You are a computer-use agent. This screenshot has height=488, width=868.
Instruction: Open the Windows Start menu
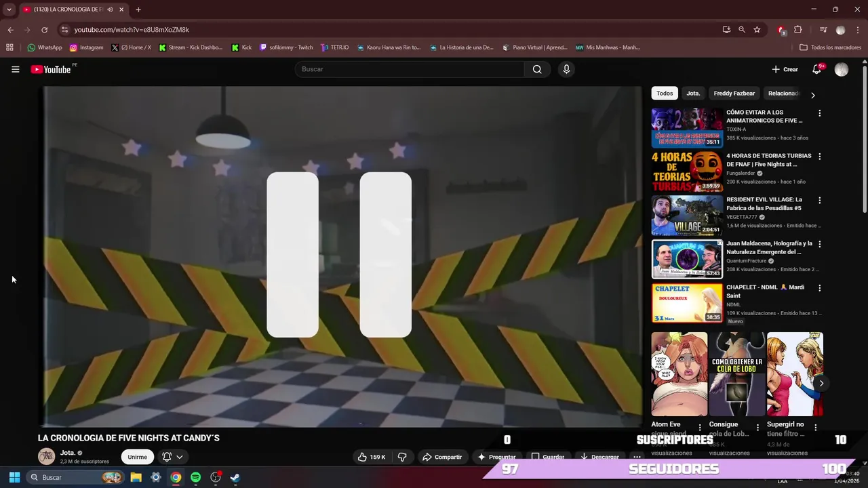[14, 477]
